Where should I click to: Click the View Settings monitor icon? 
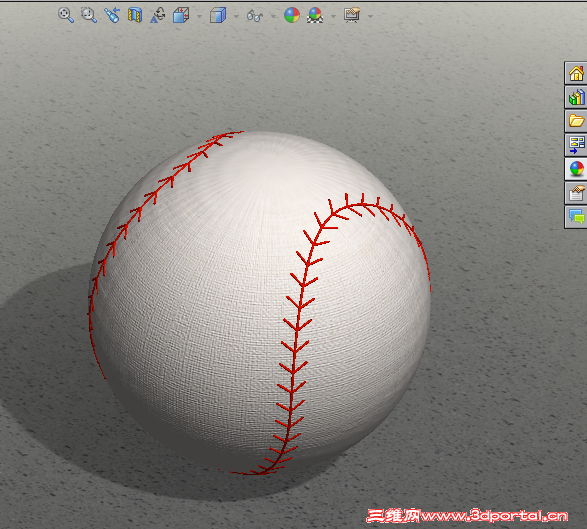click(352, 15)
